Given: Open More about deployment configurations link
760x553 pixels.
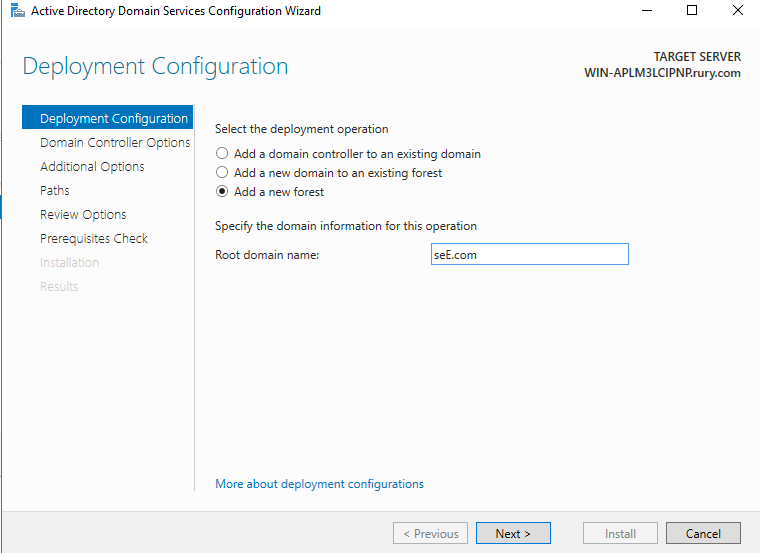Looking at the screenshot, I should point(319,484).
